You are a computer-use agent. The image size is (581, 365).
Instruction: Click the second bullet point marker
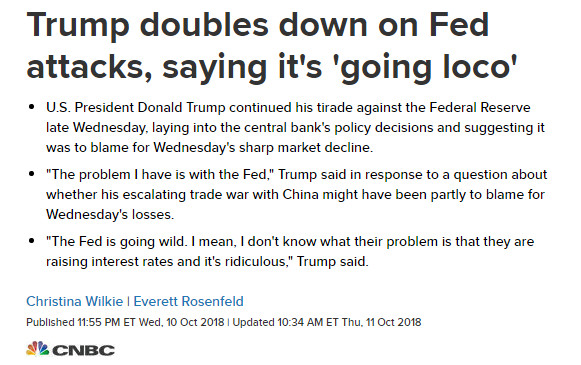tap(31, 174)
